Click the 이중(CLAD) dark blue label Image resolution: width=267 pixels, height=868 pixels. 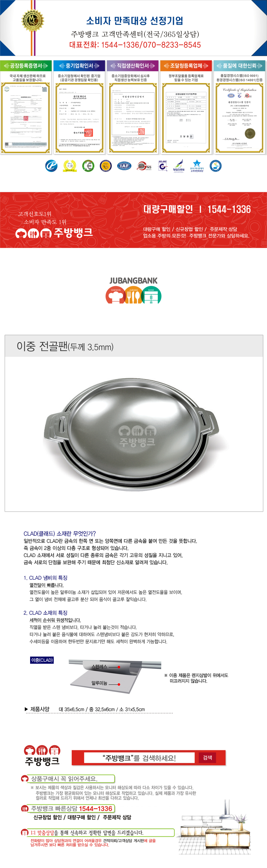(x=42, y=660)
